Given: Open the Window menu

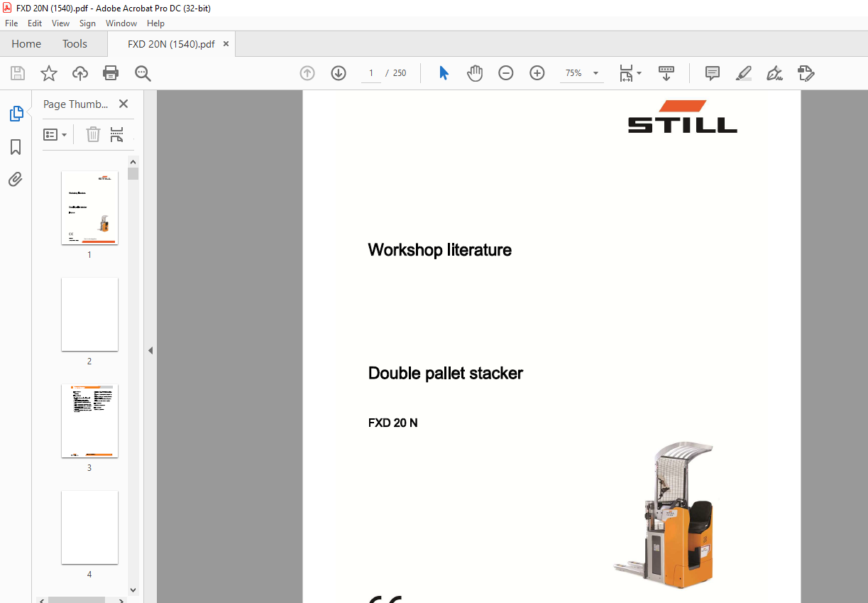Looking at the screenshot, I should pos(121,23).
